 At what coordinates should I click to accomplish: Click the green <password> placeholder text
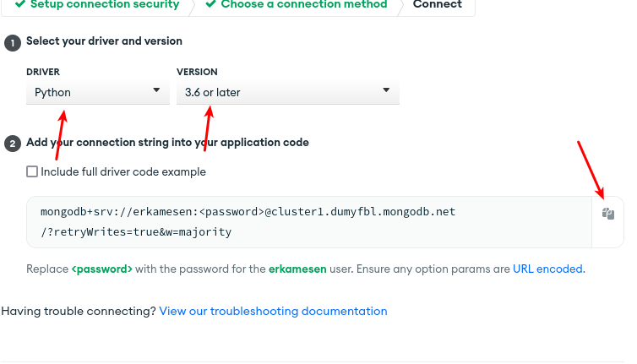102,269
